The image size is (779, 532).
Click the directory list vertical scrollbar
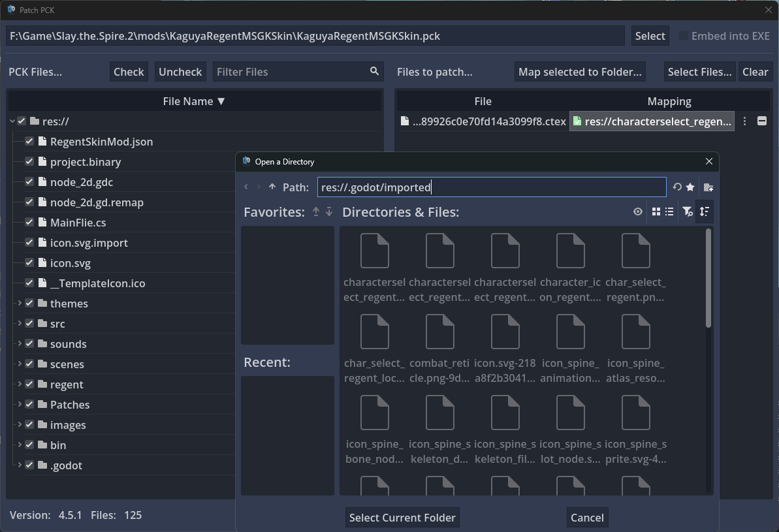pos(708,278)
